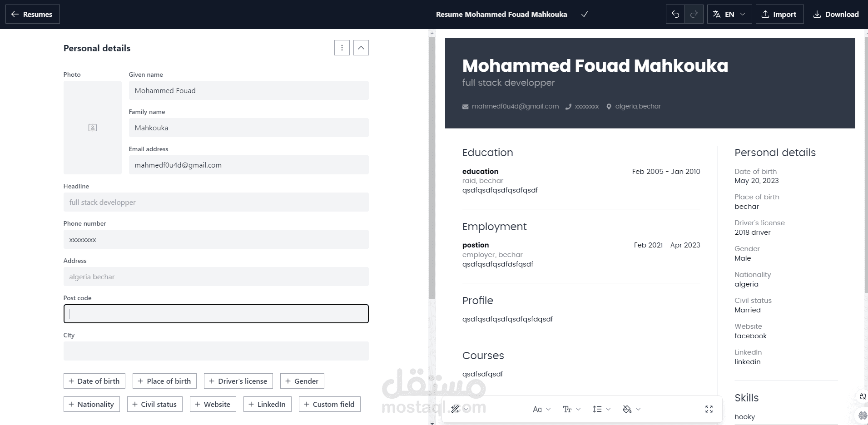Click the 'facebook' website value
The image size is (868, 425).
click(x=750, y=336)
